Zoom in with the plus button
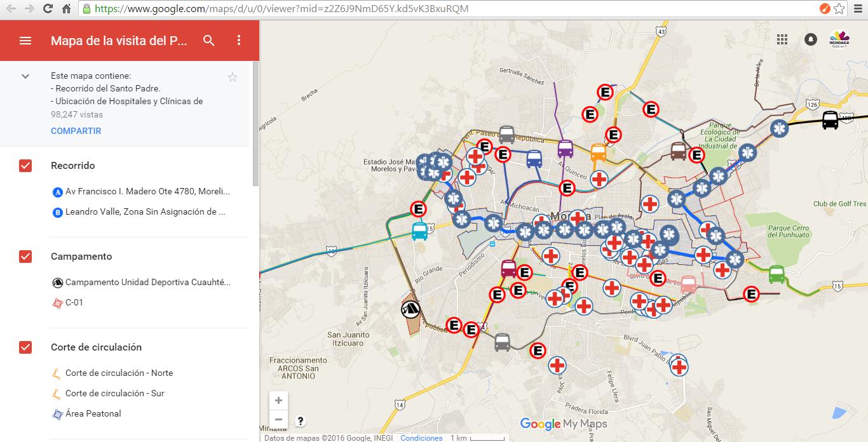Screen dimensions: 868x442 point(278,401)
